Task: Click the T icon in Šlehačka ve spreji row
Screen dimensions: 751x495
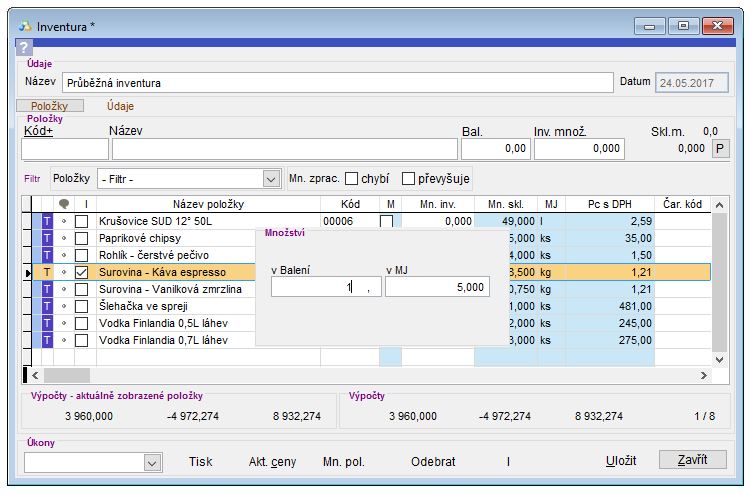Action: 45,306
